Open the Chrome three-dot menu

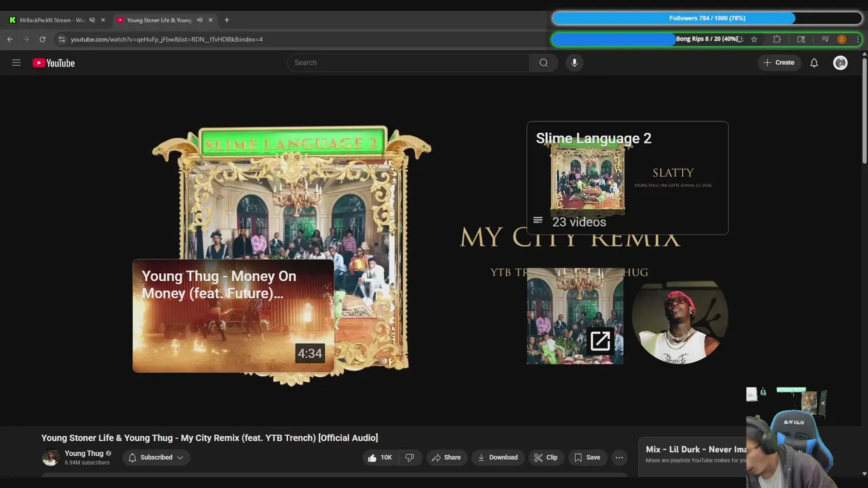click(858, 39)
